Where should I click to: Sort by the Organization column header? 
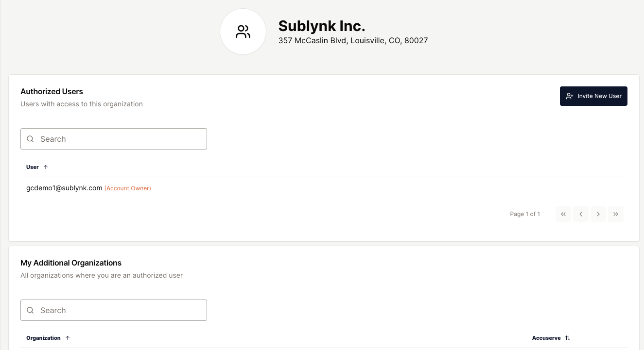[43, 338]
